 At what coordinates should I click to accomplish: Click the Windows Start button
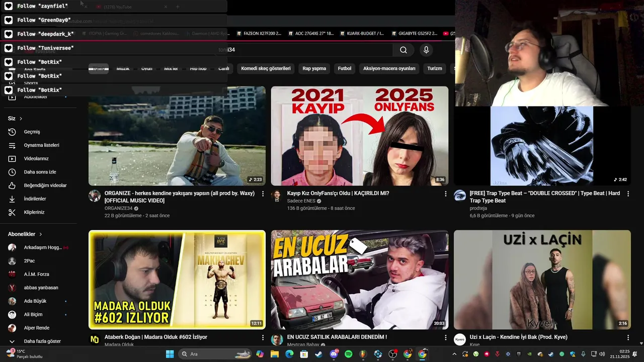pos(170,354)
